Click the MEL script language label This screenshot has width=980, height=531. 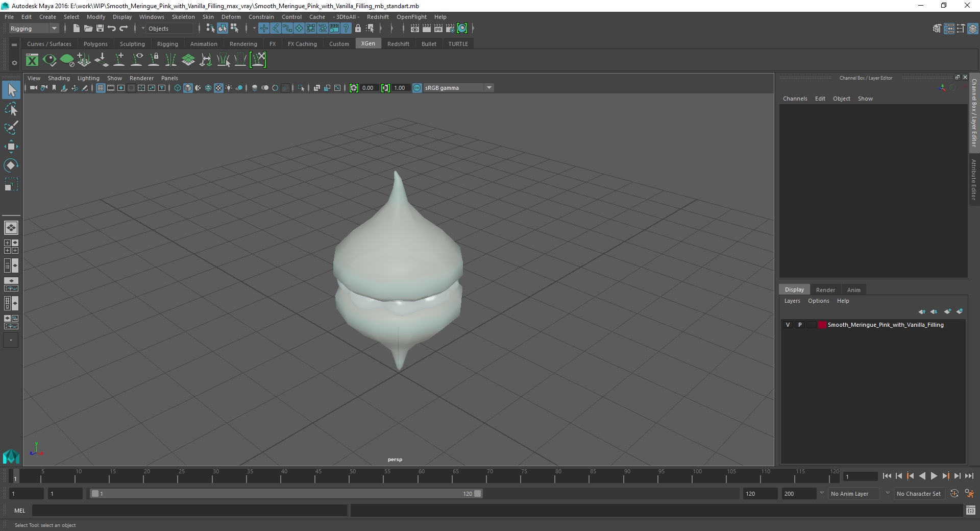click(x=19, y=511)
